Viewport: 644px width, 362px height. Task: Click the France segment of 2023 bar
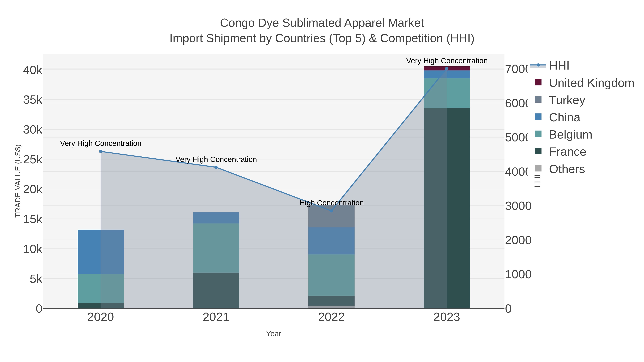447,208
